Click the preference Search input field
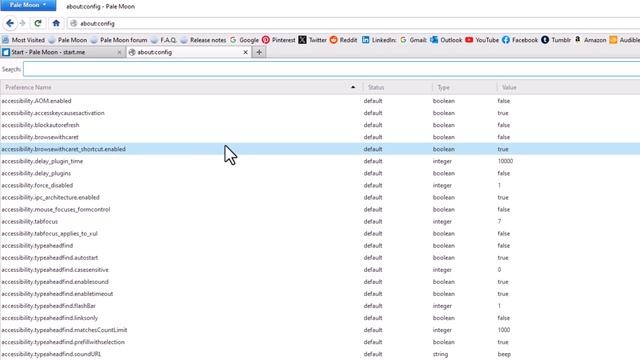 [x=331, y=69]
